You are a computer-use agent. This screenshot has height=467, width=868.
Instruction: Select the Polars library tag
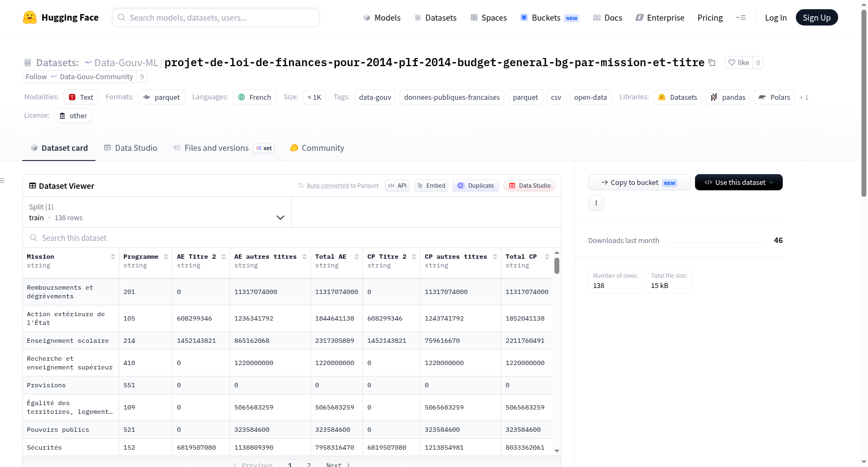[x=774, y=97]
